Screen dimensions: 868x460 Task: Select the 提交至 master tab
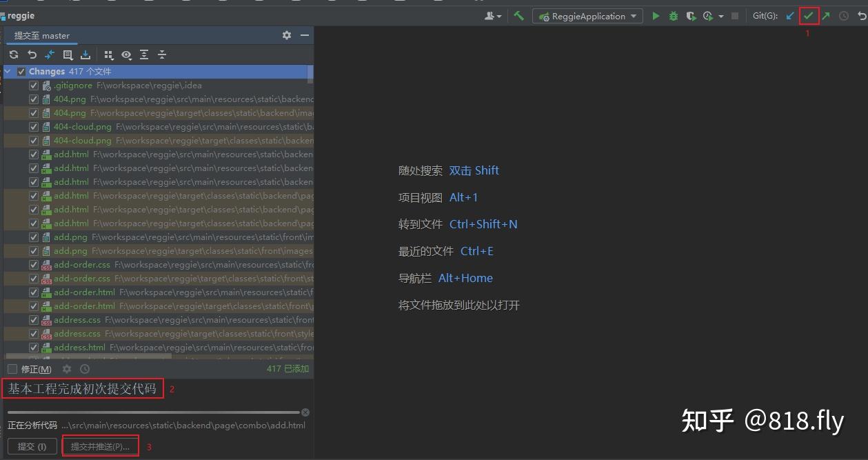coord(42,35)
